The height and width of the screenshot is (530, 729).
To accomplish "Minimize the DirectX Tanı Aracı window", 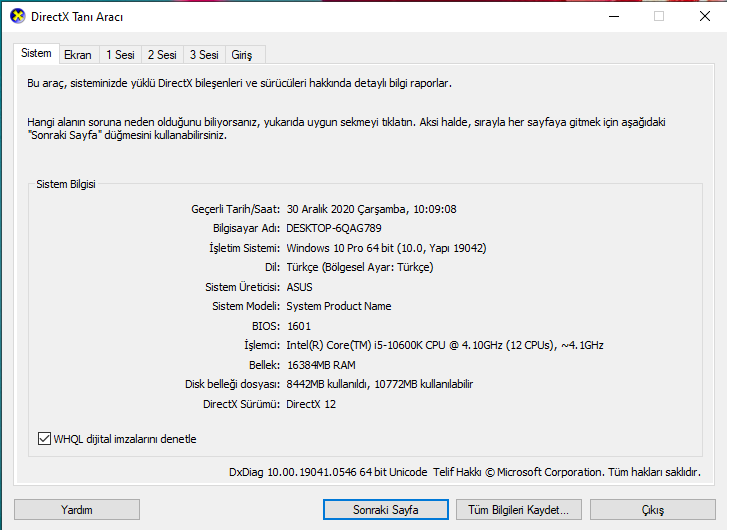I will pyautogui.click(x=614, y=16).
